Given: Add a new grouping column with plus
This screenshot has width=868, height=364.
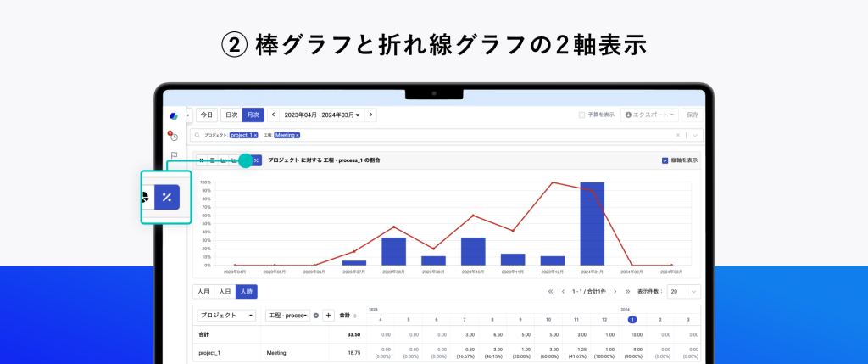Looking at the screenshot, I should pos(328,315).
